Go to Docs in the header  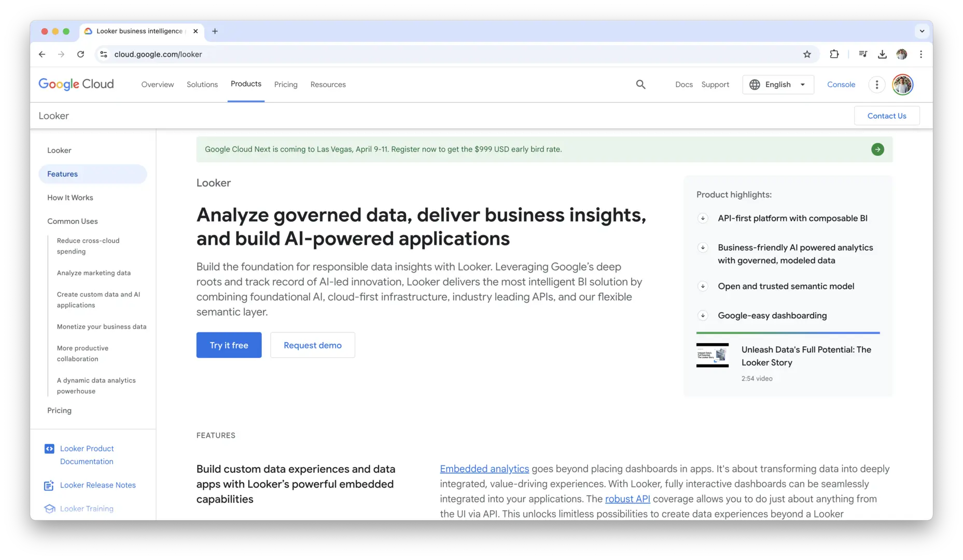684,85
